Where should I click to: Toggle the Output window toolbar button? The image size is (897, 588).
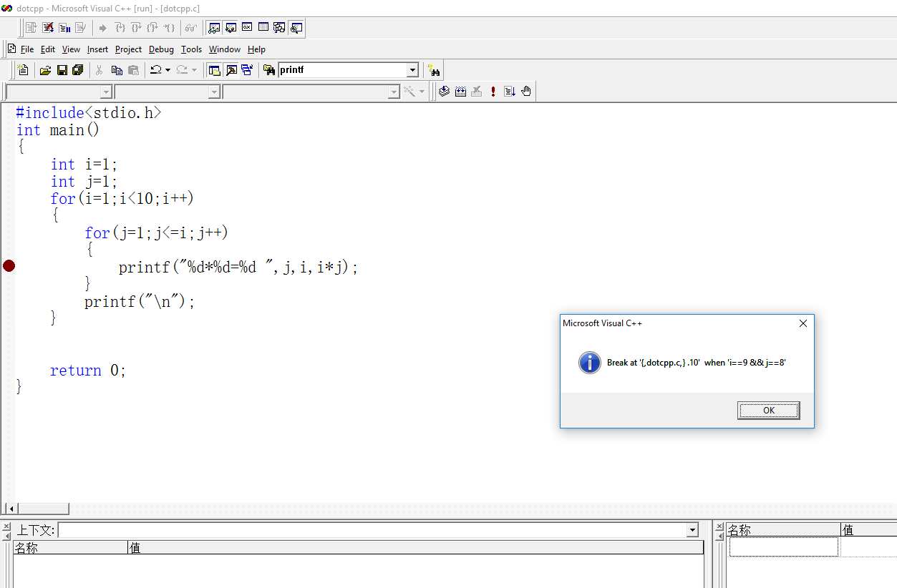[x=231, y=70]
